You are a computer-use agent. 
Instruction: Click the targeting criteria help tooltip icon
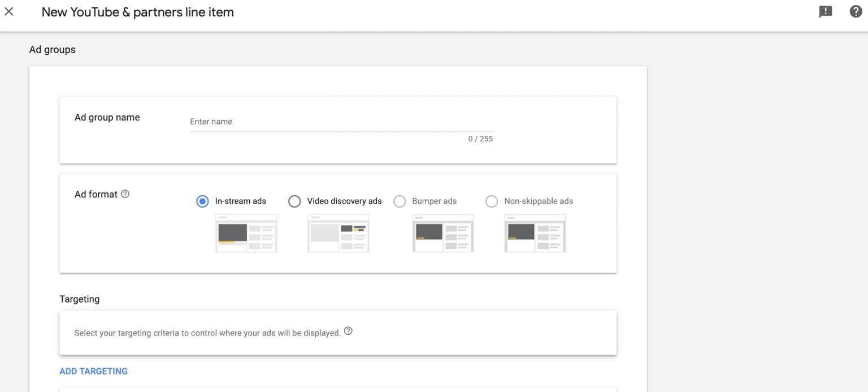(x=348, y=331)
